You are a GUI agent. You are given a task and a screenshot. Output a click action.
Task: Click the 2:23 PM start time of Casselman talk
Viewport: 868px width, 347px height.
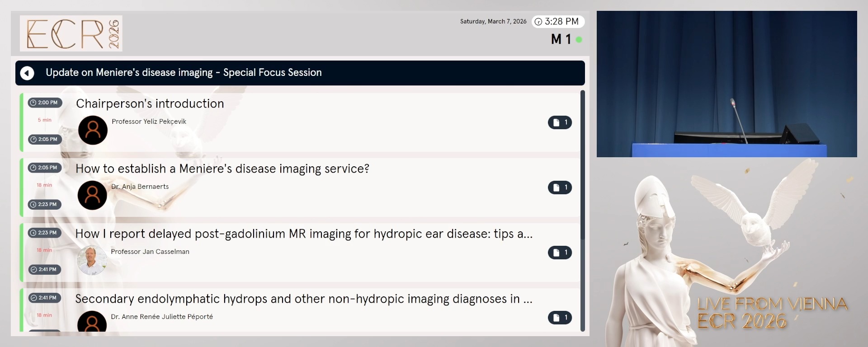(45, 233)
